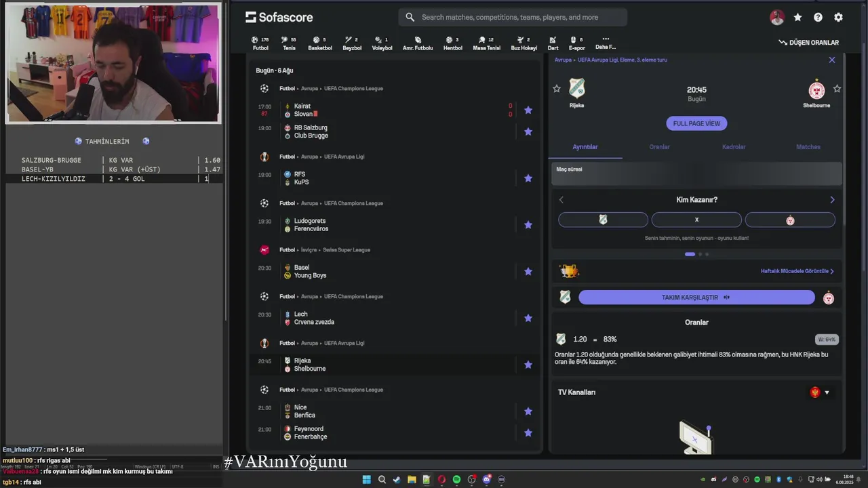This screenshot has height=488, width=868.
Task: Open the Tenis sport category
Action: (x=289, y=43)
